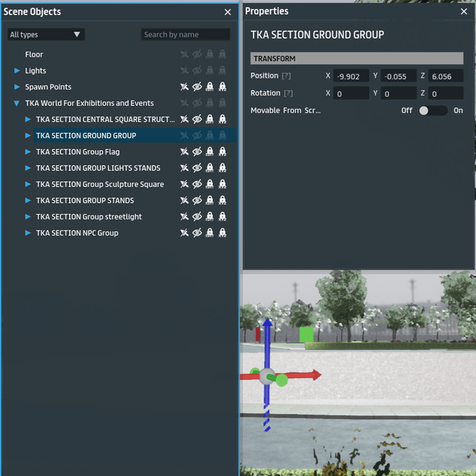Screen dimensions: 476x476
Task: Open the All types filter dropdown
Action: tap(46, 35)
